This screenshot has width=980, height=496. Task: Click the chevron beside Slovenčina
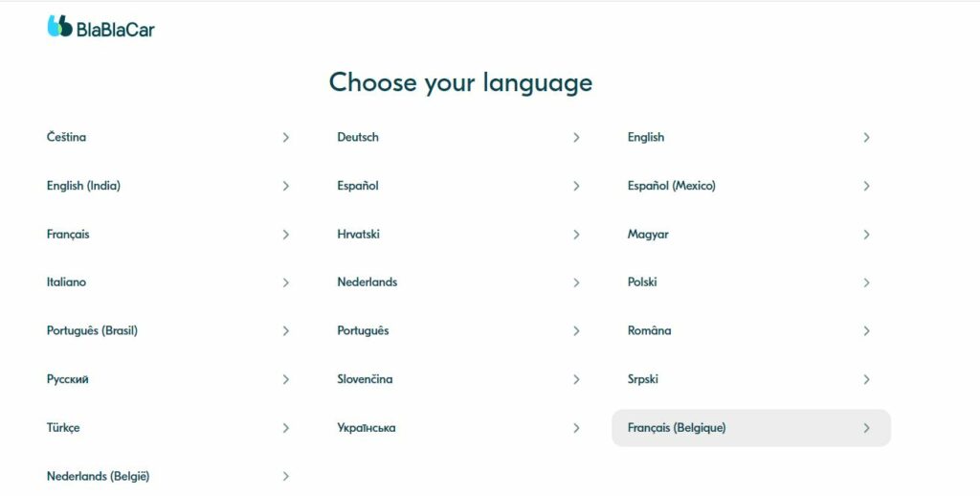click(x=576, y=380)
